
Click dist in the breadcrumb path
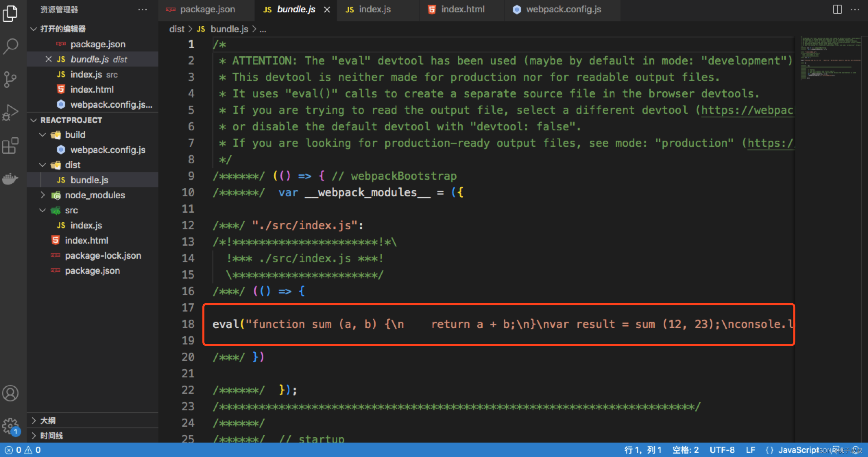pyautogui.click(x=177, y=29)
